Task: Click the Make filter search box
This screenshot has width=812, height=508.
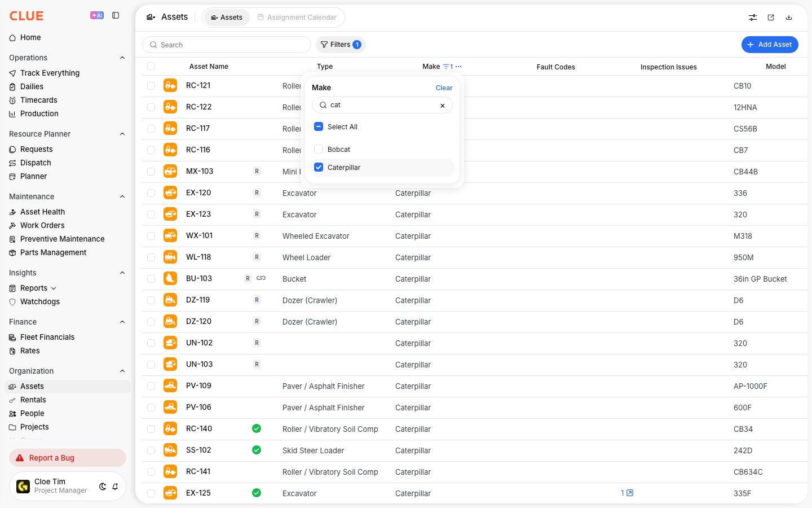Action: 382,105
